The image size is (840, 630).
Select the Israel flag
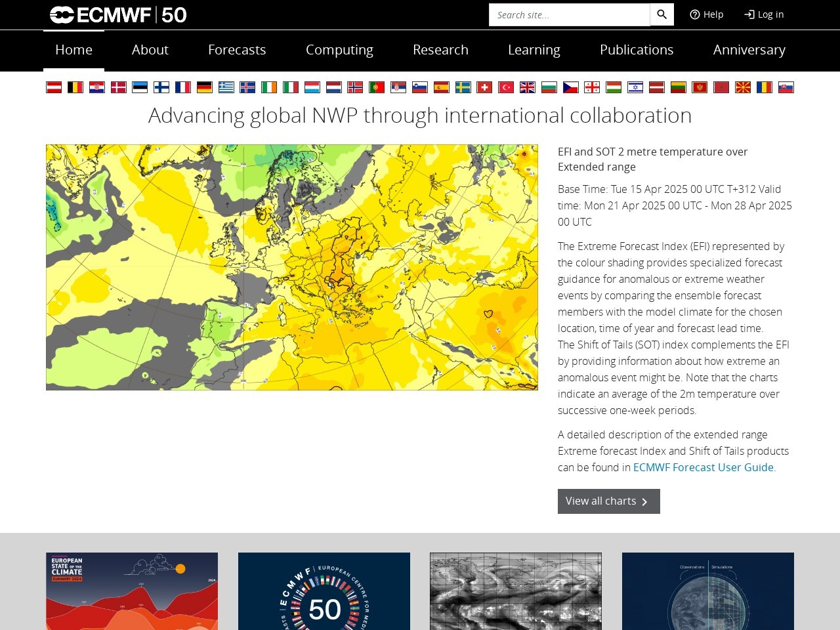635,87
